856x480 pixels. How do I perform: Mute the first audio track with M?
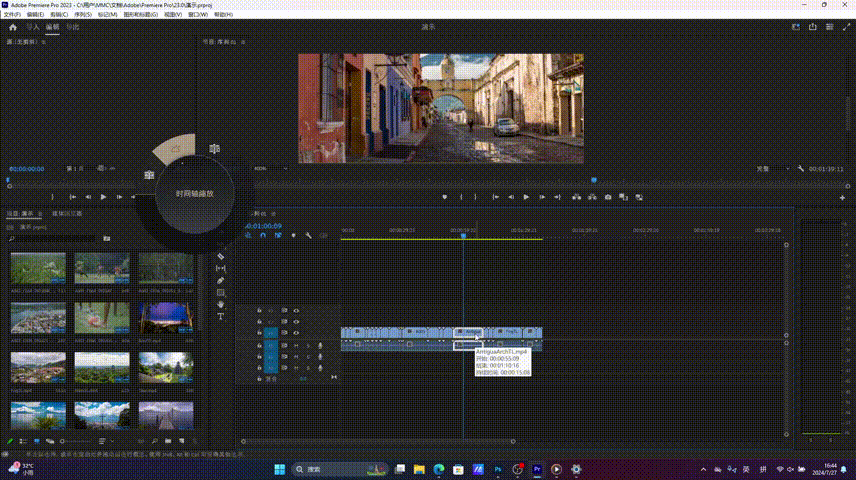coord(296,345)
